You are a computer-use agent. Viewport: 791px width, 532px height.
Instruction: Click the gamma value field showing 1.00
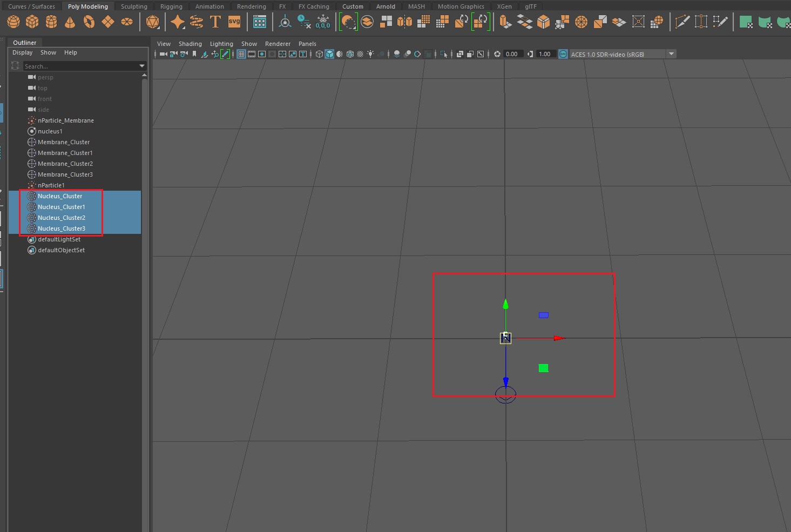point(545,54)
